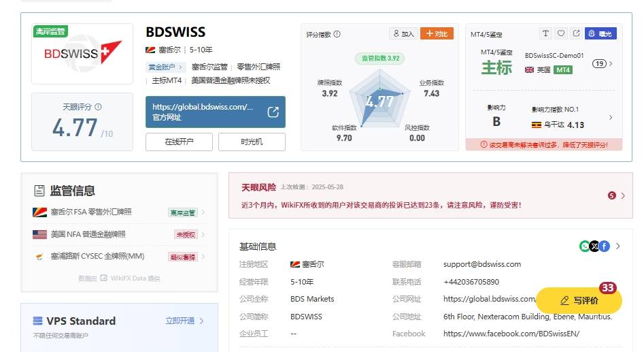
Task: Open the official website external link icon
Action: click(273, 112)
